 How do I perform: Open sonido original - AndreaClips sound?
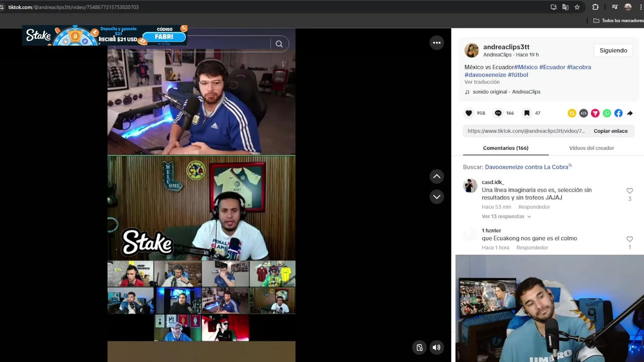(506, 92)
